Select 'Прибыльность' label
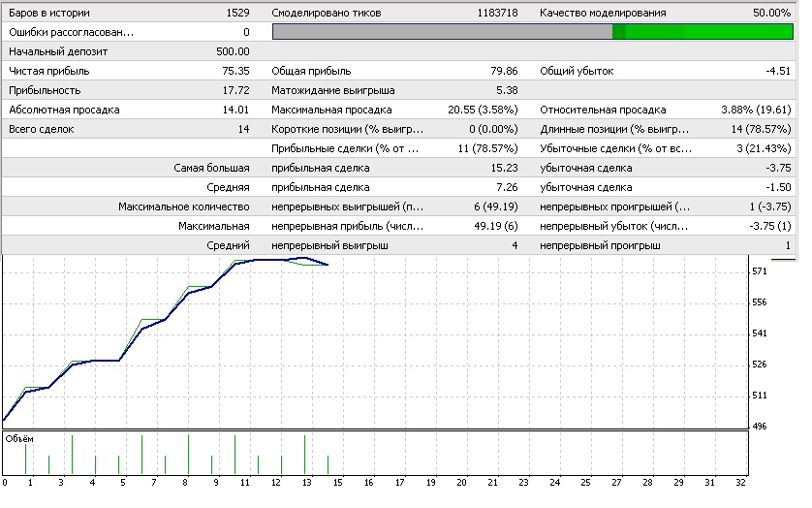The image size is (812, 508). (x=45, y=91)
